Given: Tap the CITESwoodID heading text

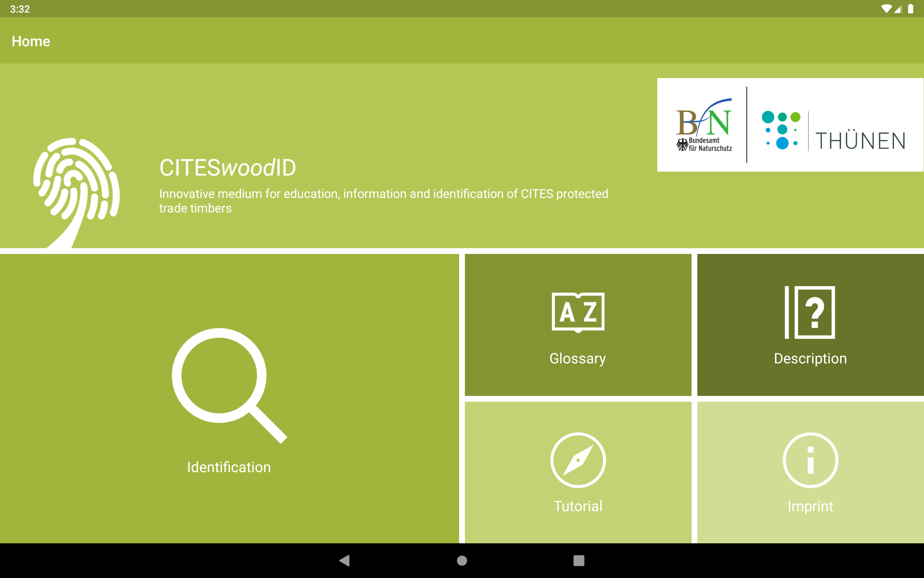Looking at the screenshot, I should pyautogui.click(x=227, y=167).
